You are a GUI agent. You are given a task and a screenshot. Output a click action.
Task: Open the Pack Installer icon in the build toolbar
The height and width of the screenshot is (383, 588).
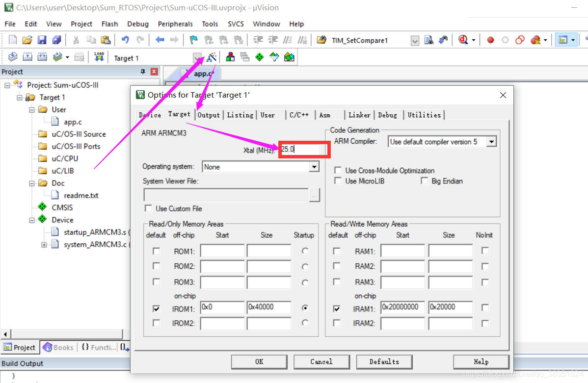coord(289,57)
